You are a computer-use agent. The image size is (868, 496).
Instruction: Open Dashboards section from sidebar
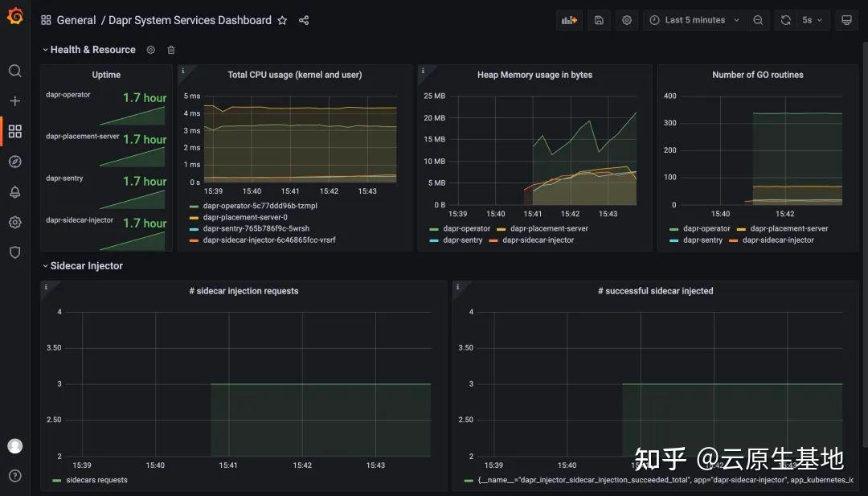click(x=14, y=131)
